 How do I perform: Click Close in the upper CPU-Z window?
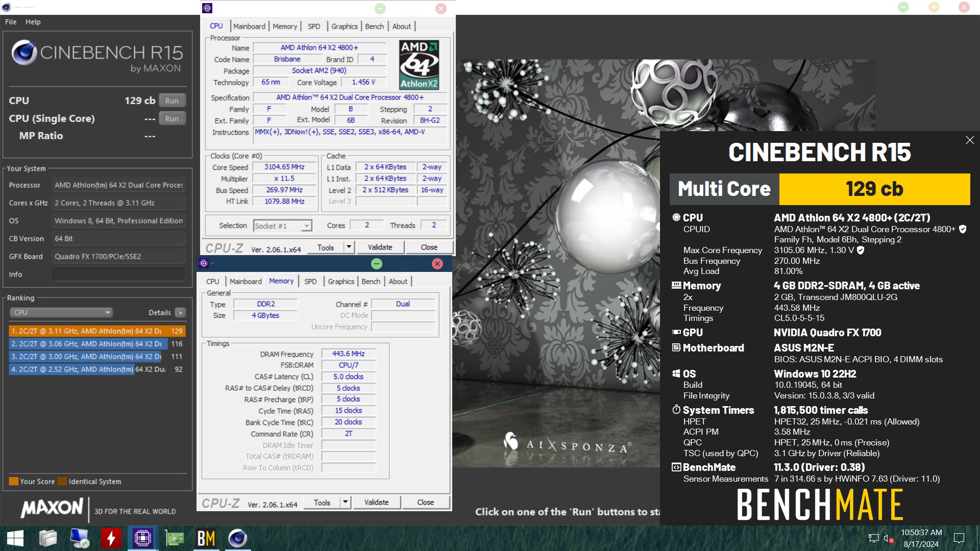pos(429,247)
